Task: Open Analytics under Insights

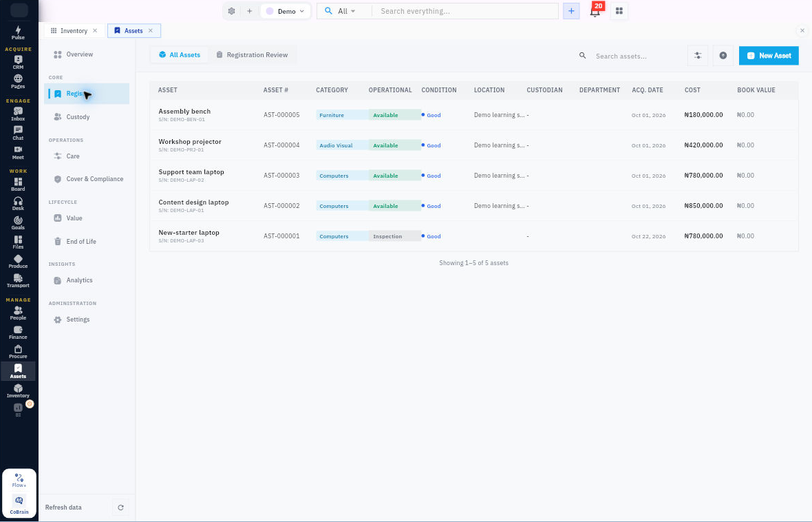Action: click(x=87, y=280)
